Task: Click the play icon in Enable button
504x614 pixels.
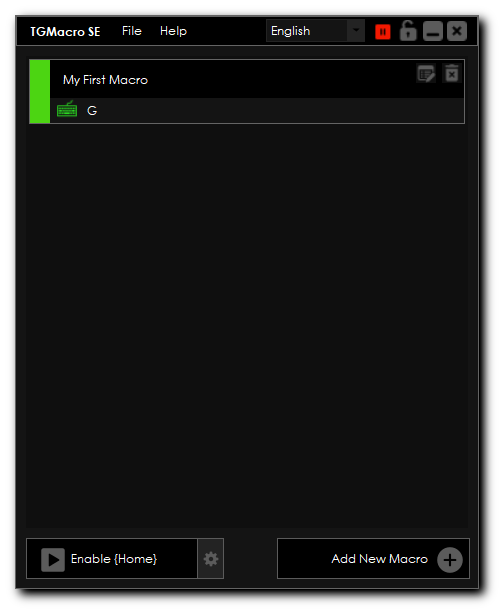Action: click(x=53, y=560)
